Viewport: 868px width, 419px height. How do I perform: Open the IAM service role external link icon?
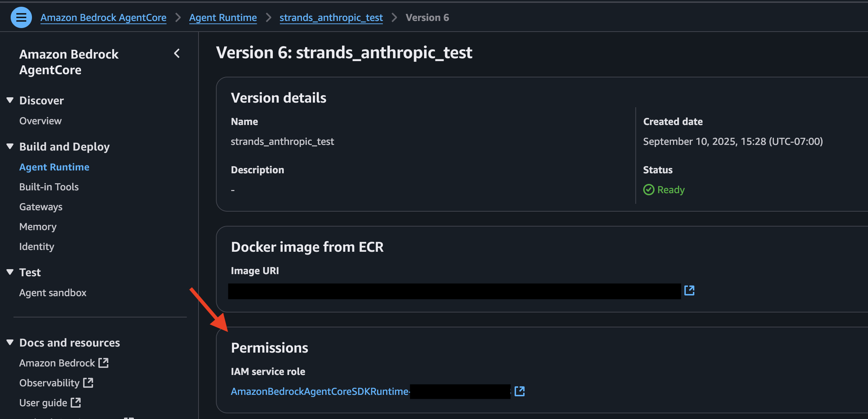pos(520,391)
